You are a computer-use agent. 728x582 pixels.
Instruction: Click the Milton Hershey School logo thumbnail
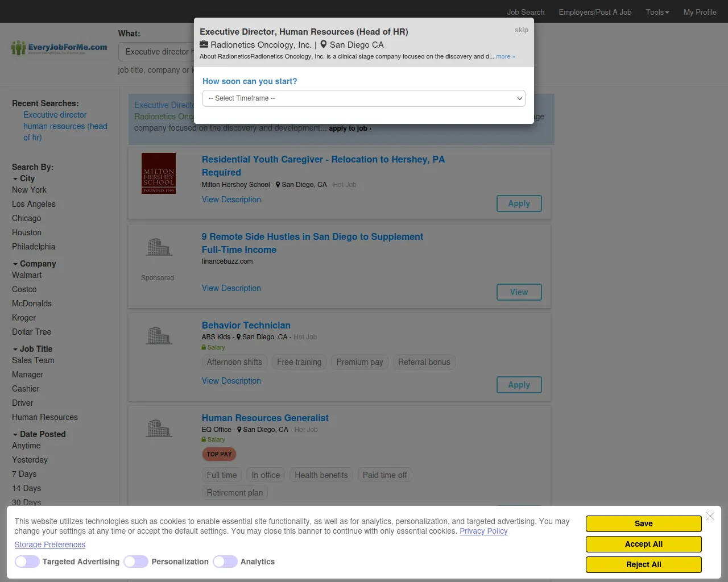pos(159,173)
